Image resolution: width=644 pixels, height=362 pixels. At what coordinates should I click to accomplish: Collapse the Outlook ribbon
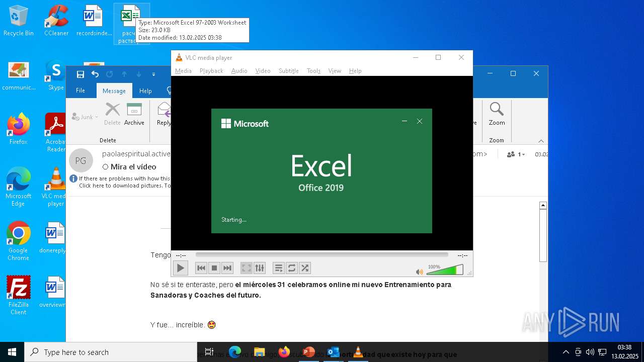pos(541,141)
